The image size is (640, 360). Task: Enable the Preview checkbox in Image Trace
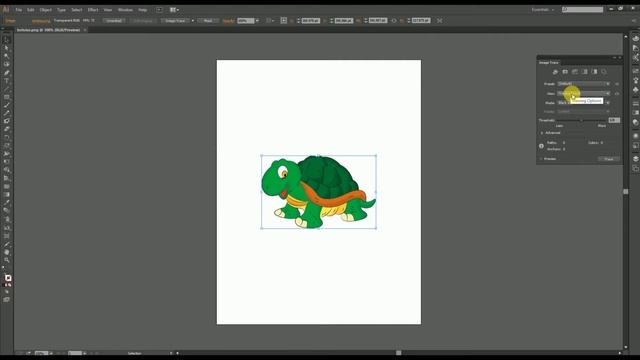541,159
